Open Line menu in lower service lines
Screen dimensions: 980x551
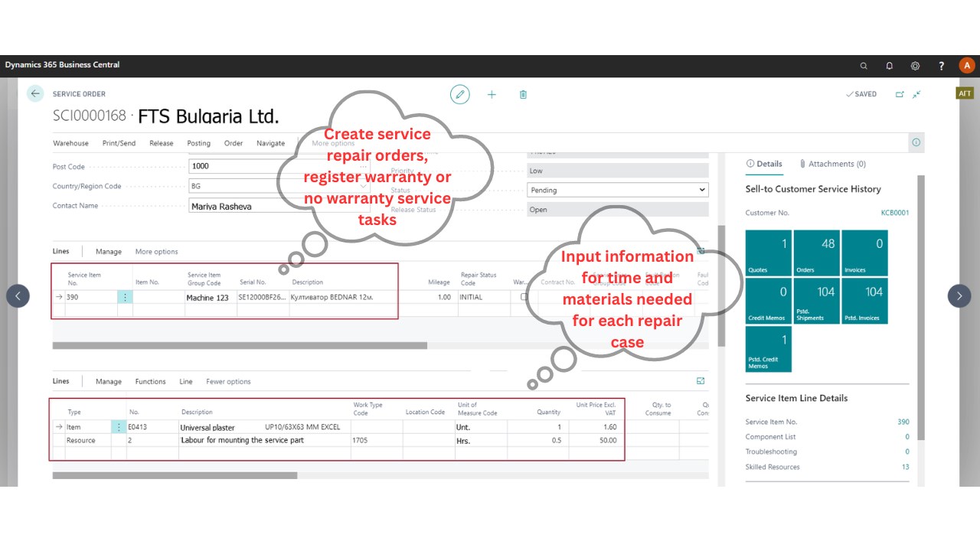(x=186, y=382)
